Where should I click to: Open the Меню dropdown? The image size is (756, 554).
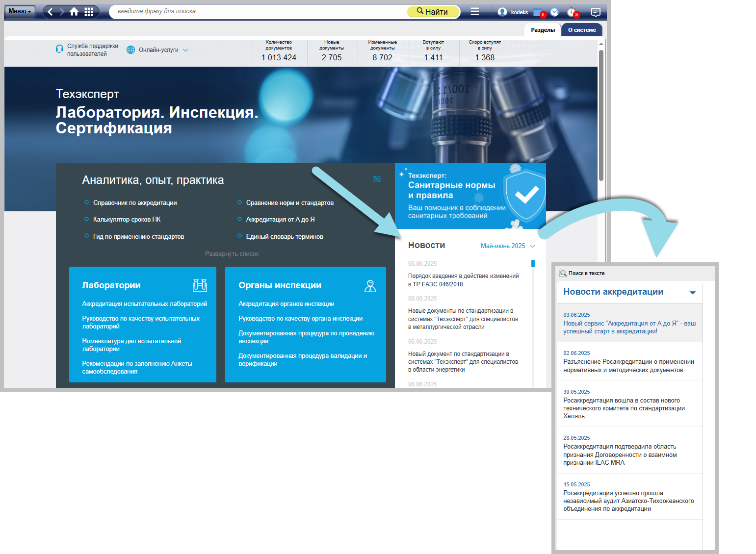20,11
